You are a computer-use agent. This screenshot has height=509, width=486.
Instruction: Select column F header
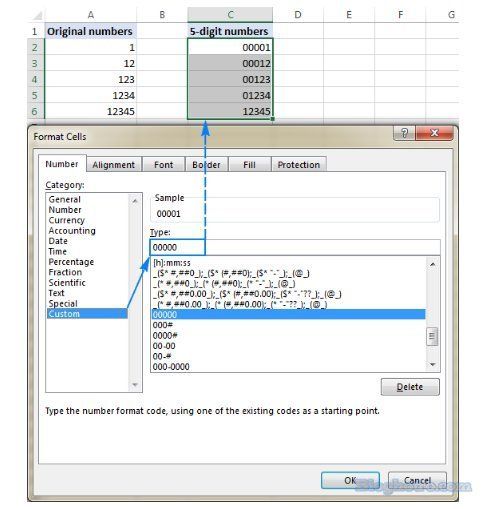point(400,15)
